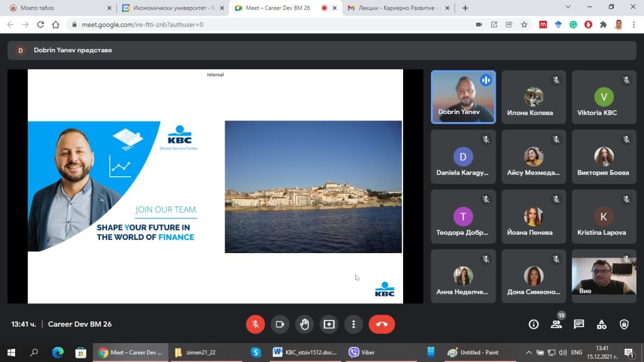Select the Meet – Career Dev BM 26 tab

pyautogui.click(x=286, y=8)
